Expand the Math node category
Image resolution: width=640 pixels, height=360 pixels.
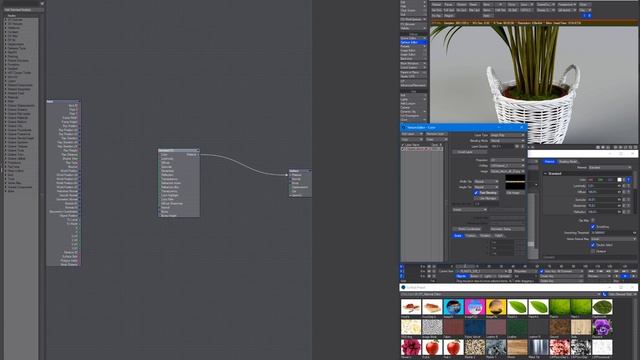tap(6, 101)
